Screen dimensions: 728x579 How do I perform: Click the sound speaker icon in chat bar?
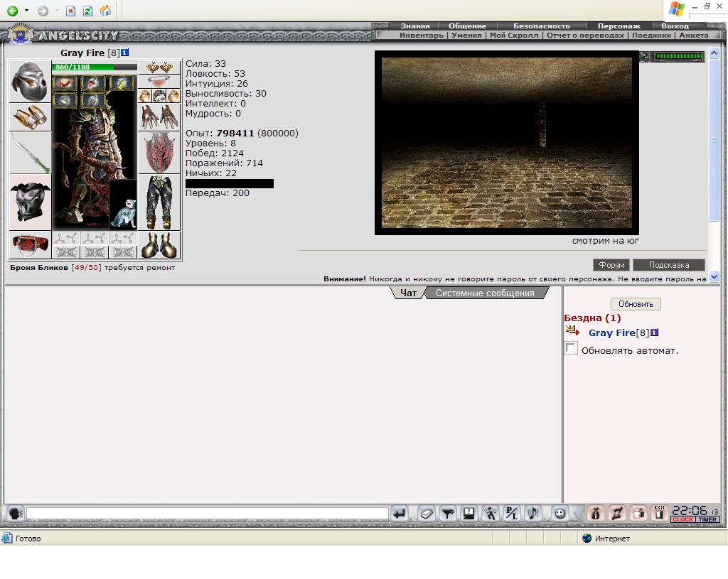[533, 513]
